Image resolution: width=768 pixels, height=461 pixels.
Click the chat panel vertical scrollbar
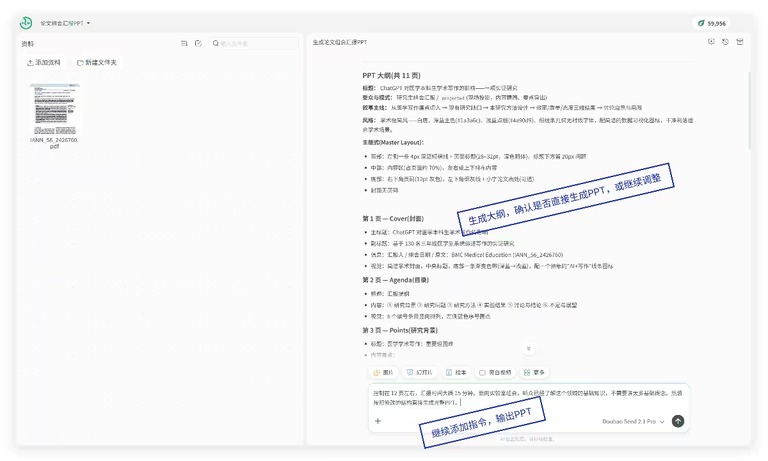tap(749, 110)
